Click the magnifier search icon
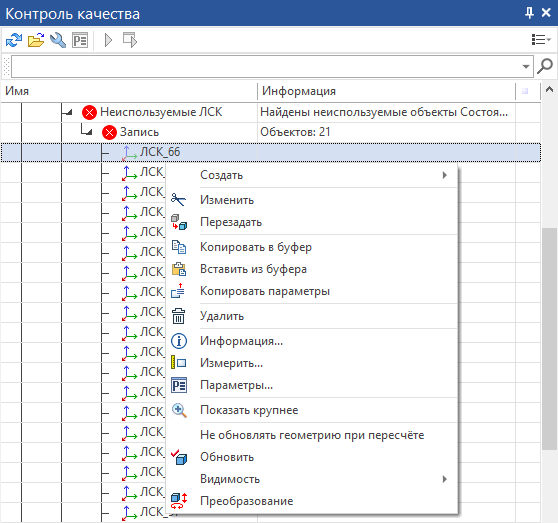Image resolution: width=558 pixels, height=523 pixels. (545, 66)
